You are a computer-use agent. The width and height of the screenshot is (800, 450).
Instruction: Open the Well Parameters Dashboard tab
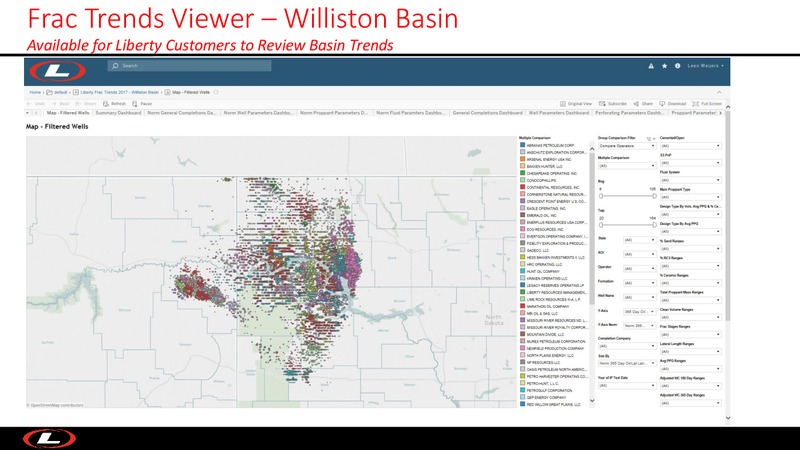click(x=559, y=113)
